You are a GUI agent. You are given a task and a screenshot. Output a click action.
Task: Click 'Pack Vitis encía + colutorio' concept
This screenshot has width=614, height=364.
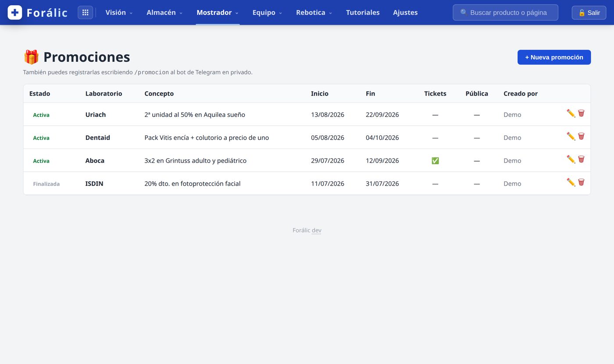pyautogui.click(x=207, y=138)
